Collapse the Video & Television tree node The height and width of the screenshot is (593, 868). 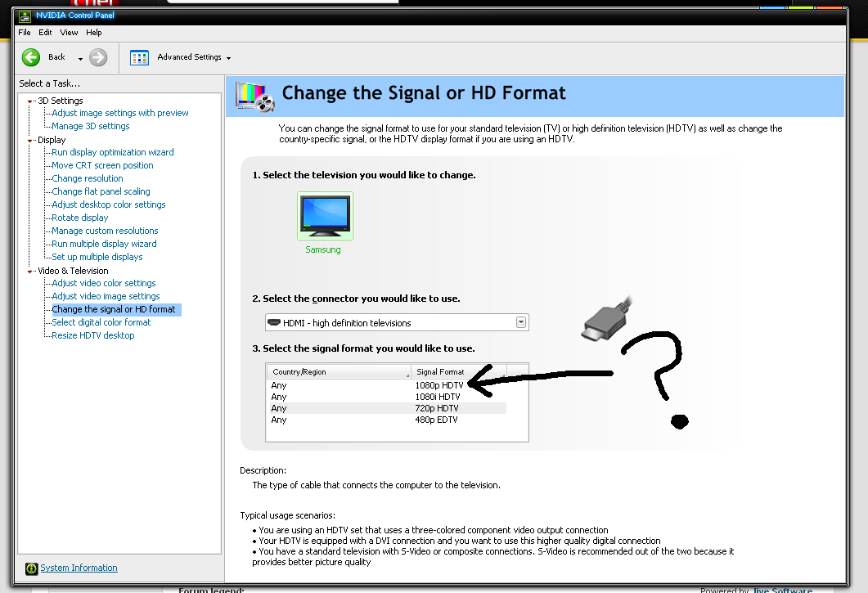coord(31,271)
